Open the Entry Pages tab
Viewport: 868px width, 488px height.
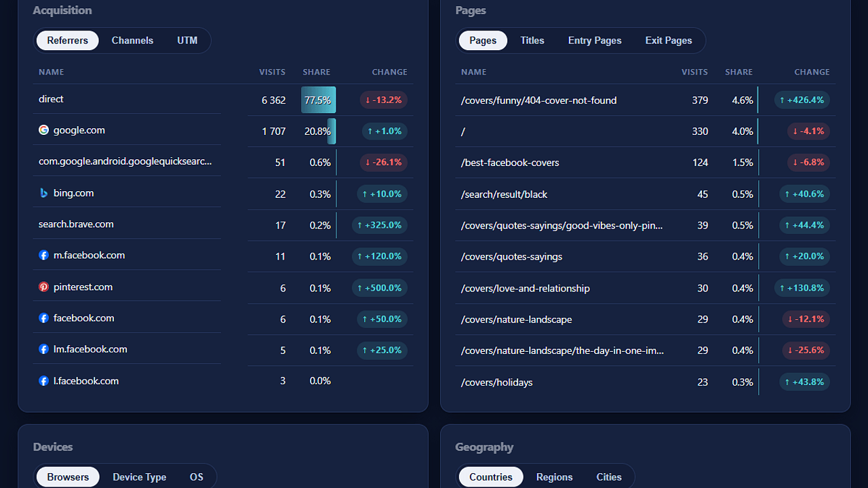(x=595, y=41)
